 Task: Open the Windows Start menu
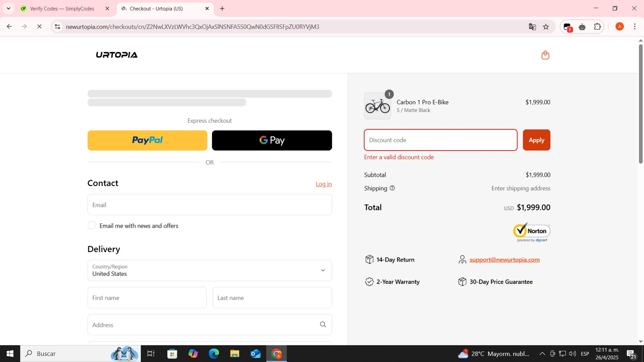[x=10, y=354]
